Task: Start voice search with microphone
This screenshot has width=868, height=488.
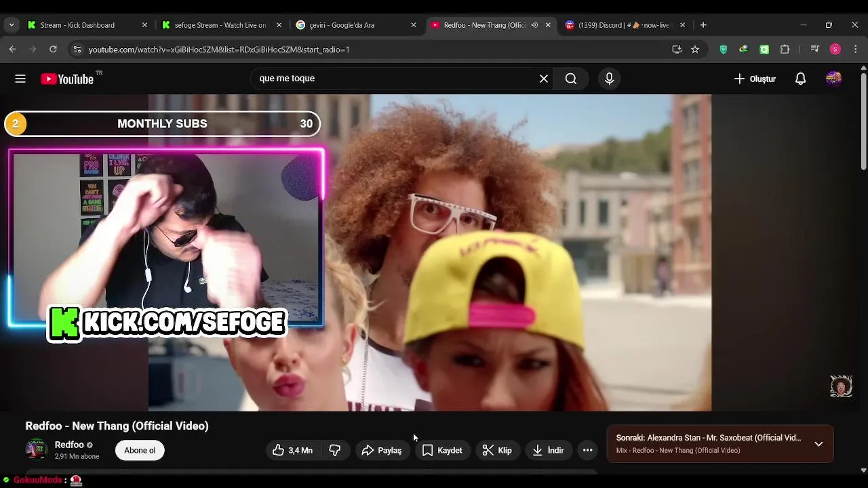Action: 609,79
